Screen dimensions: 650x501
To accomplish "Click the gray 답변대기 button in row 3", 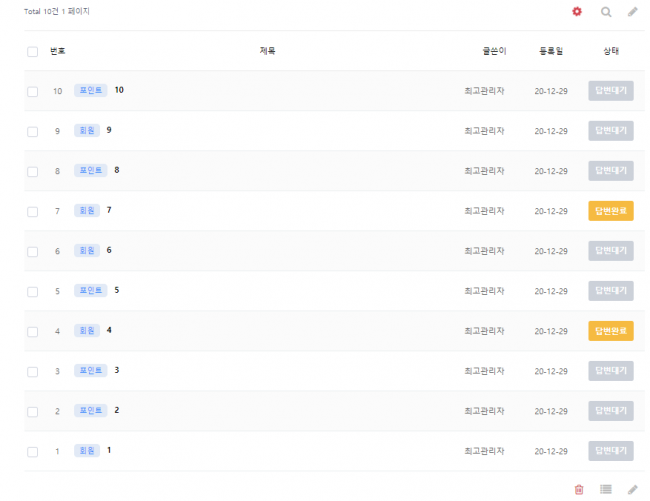I will coord(611,371).
